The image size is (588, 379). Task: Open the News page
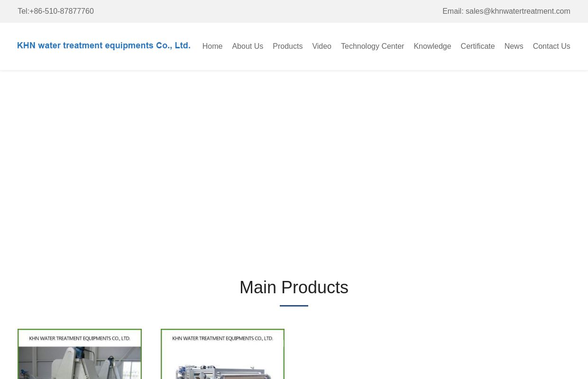point(514,46)
